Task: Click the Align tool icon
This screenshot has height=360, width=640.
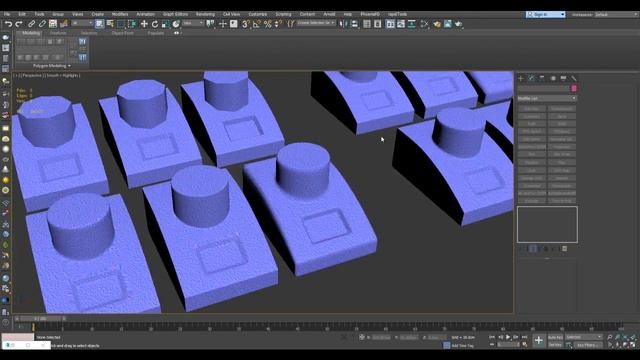Action: [354, 24]
